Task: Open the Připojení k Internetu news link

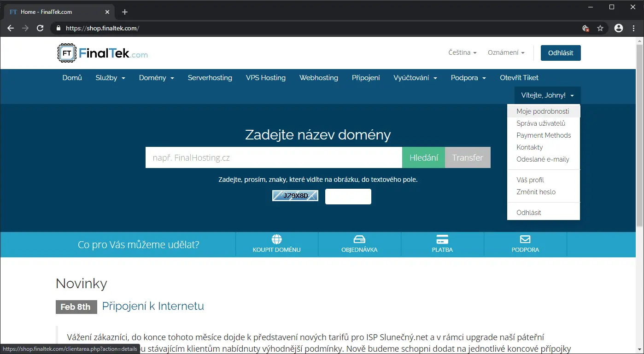Action: 153,306
